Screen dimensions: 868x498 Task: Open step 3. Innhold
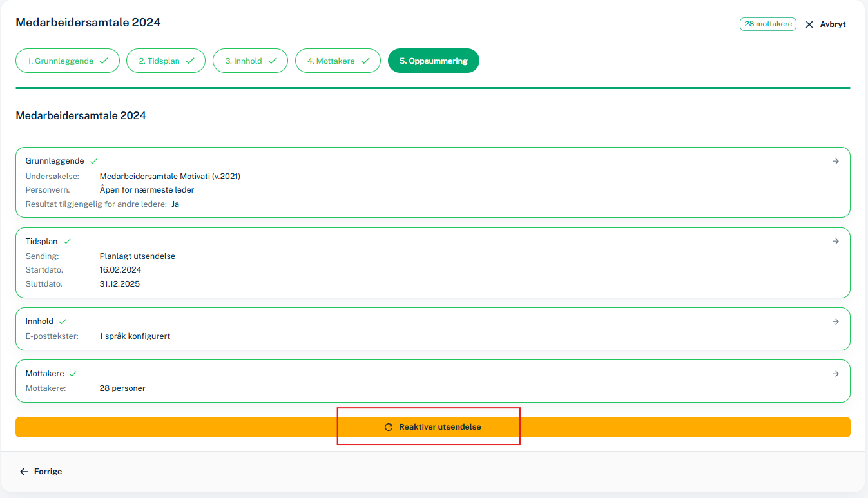tap(250, 61)
